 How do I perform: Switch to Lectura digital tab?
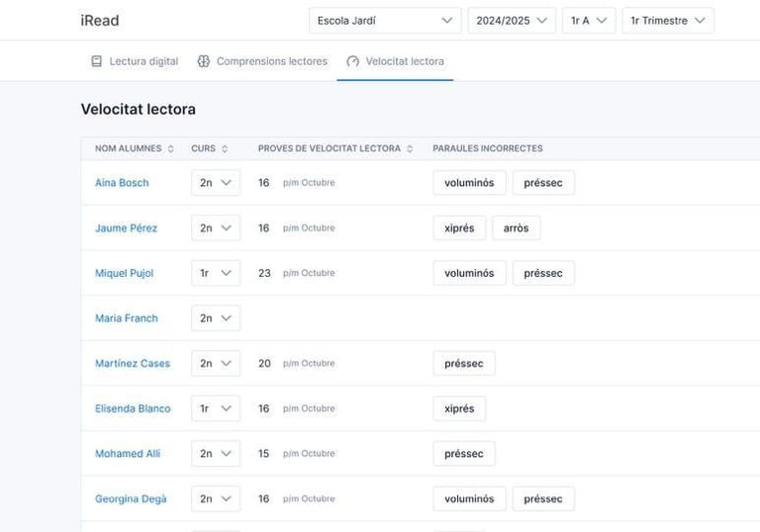143,61
